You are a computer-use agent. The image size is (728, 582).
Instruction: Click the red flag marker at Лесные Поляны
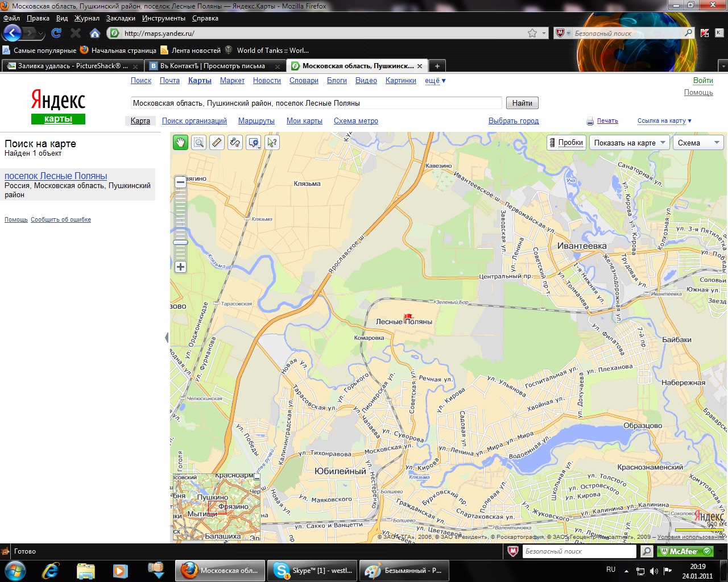pyautogui.click(x=407, y=317)
